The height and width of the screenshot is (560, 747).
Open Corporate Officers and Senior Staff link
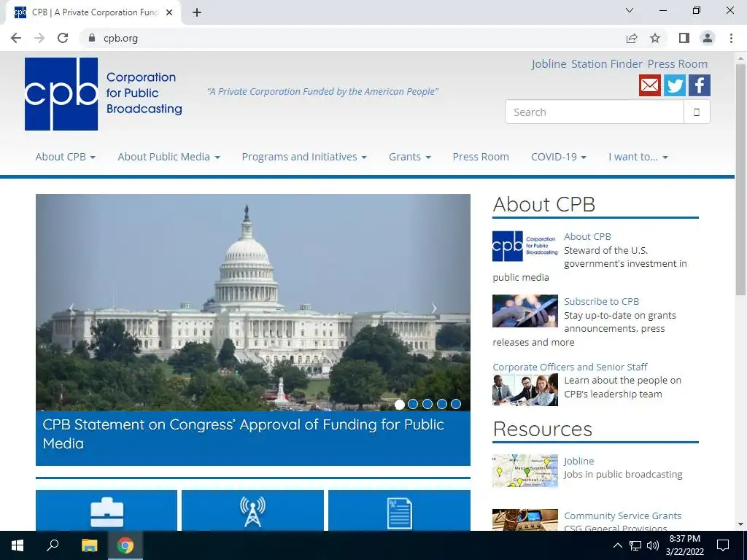pos(570,367)
